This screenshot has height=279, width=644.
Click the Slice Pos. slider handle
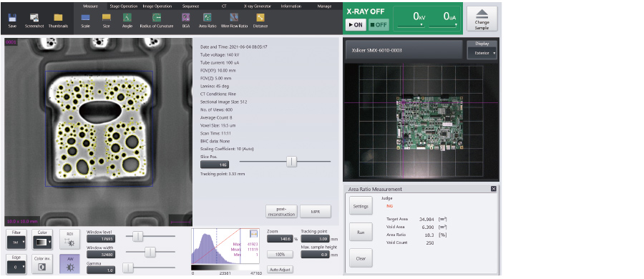291,162
